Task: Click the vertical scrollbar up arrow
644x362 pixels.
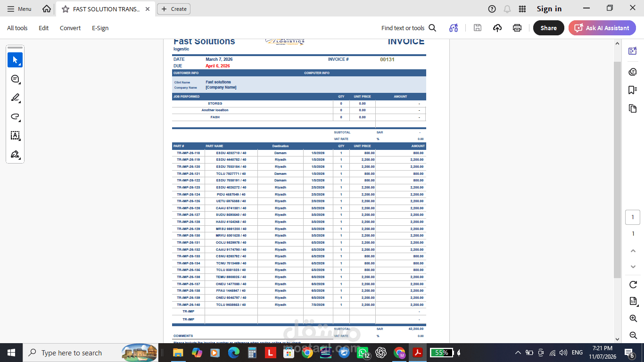Action: pyautogui.click(x=617, y=43)
